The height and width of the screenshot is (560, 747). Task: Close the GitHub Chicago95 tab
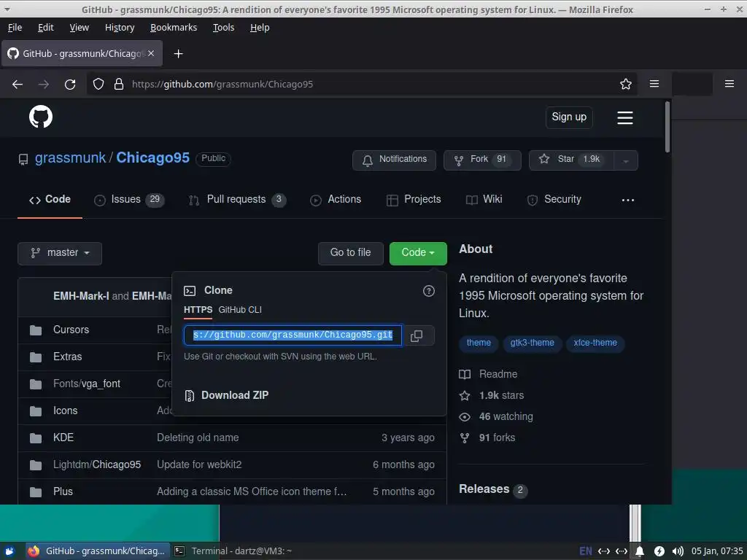[x=151, y=53]
